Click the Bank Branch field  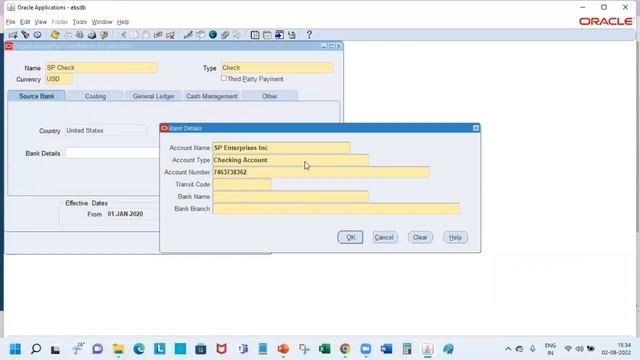pyautogui.click(x=336, y=209)
